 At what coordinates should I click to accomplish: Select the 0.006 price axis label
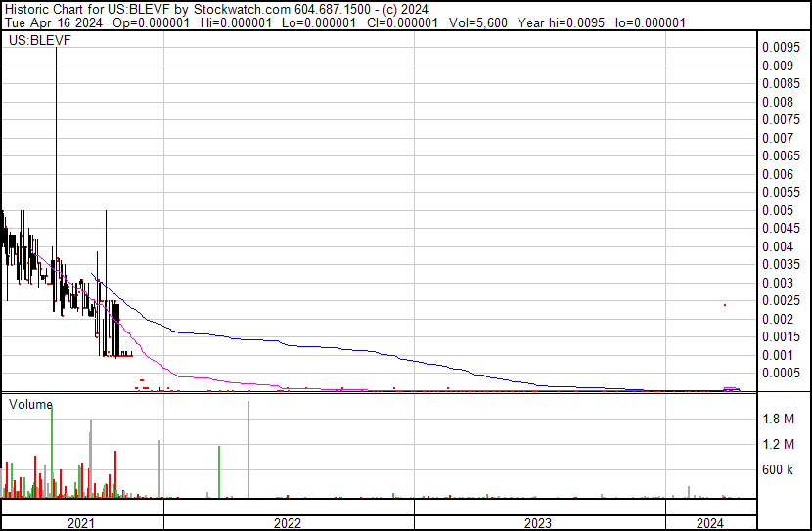(778, 174)
